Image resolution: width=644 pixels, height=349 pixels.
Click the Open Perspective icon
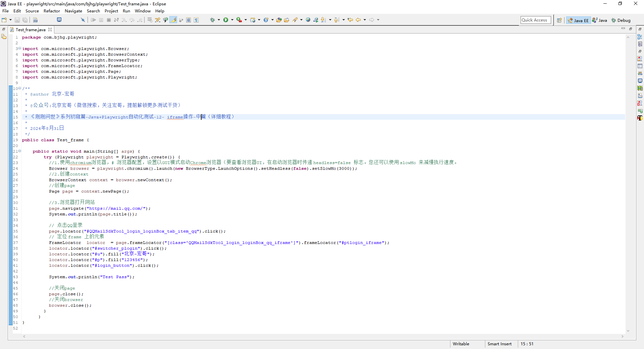[559, 20]
